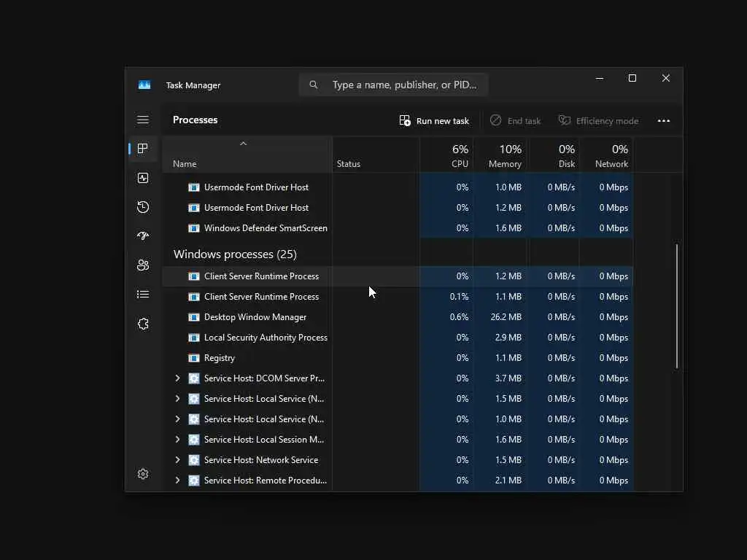Click the Registry process icon

[194, 358]
